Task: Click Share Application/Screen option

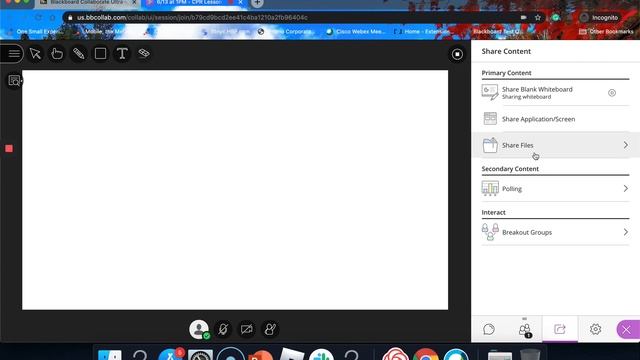Action: click(556, 119)
